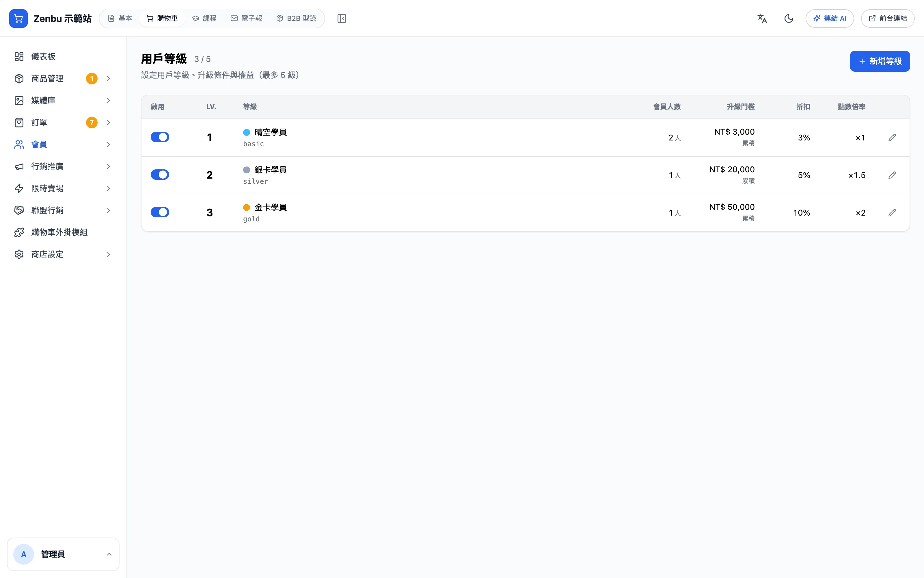Disable the 銀卡學員 level toggle
Image resolution: width=924 pixels, height=578 pixels.
click(x=160, y=175)
